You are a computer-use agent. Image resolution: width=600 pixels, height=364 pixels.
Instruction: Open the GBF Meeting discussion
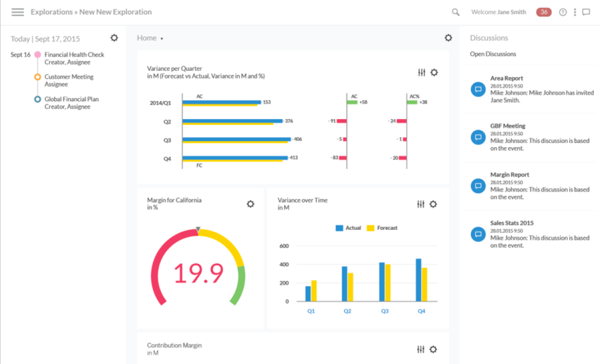[508, 126]
